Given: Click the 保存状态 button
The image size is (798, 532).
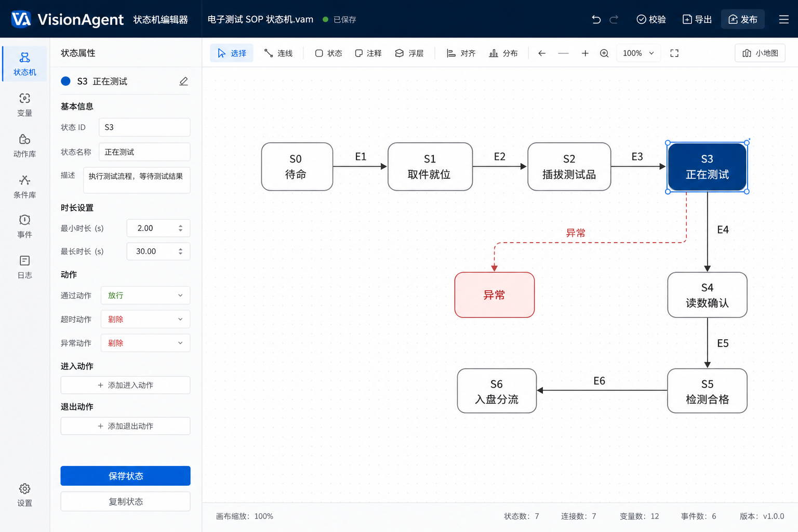Looking at the screenshot, I should coord(126,476).
